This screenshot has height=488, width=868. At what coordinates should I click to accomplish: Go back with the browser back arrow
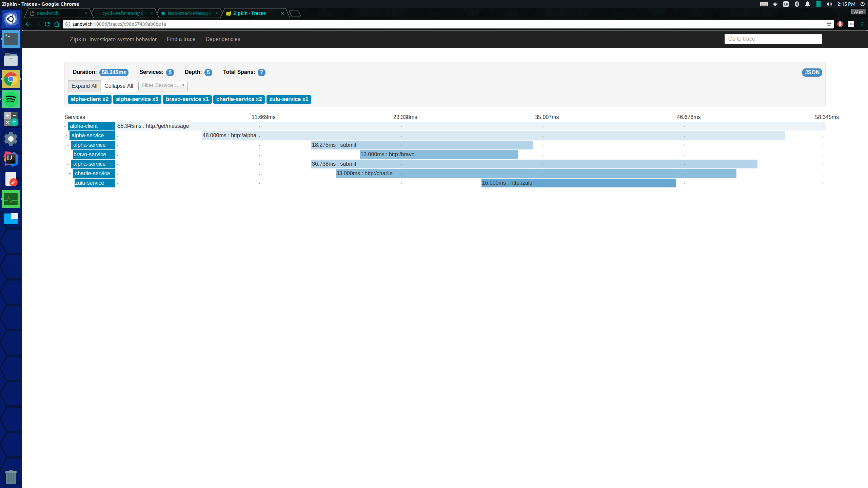[28, 24]
